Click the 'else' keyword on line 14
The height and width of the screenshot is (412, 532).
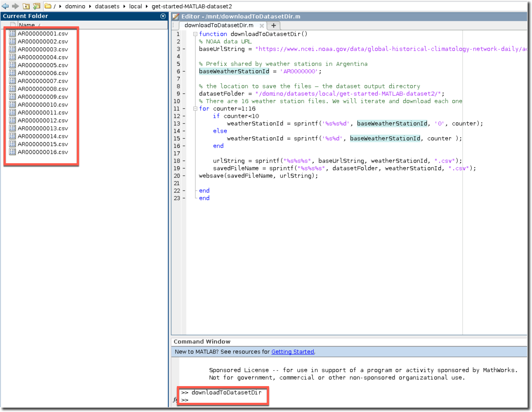point(220,131)
